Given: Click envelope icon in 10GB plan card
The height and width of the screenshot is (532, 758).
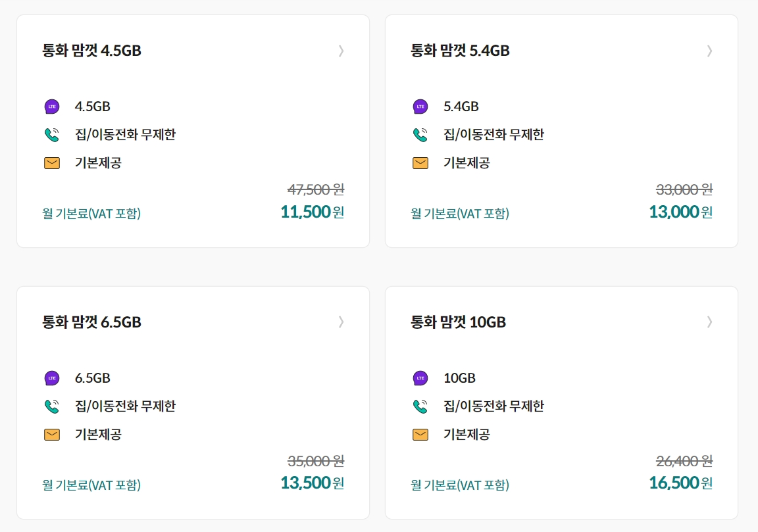Looking at the screenshot, I should (x=420, y=435).
